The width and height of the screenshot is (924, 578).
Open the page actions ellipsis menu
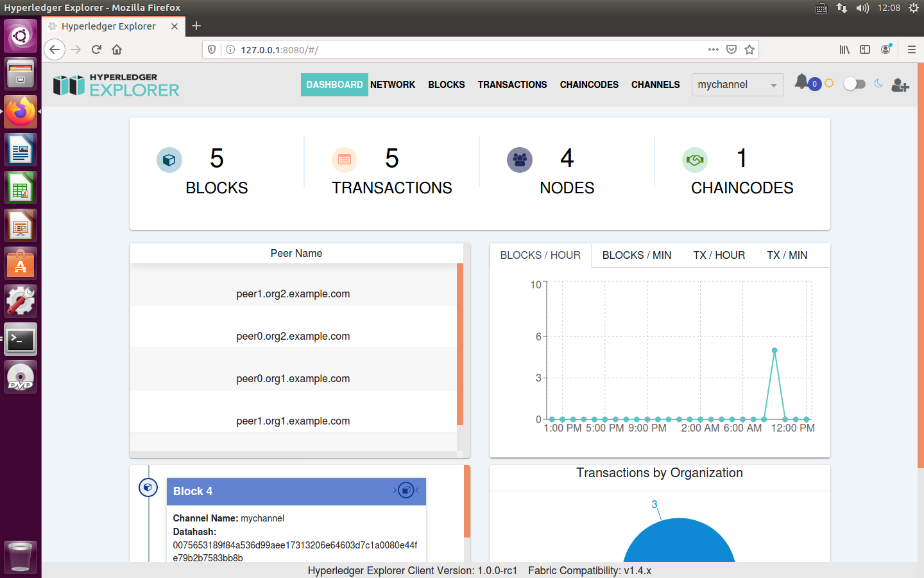point(713,49)
